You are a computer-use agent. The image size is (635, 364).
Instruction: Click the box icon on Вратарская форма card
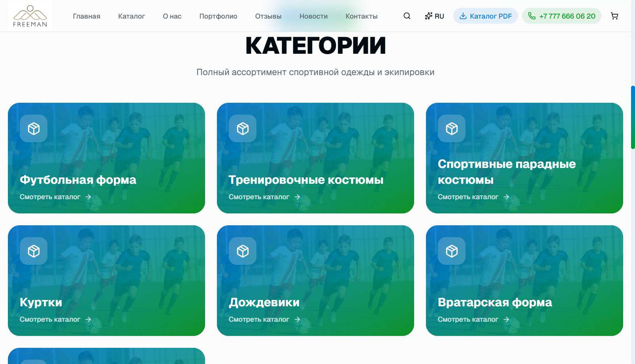[x=452, y=251]
